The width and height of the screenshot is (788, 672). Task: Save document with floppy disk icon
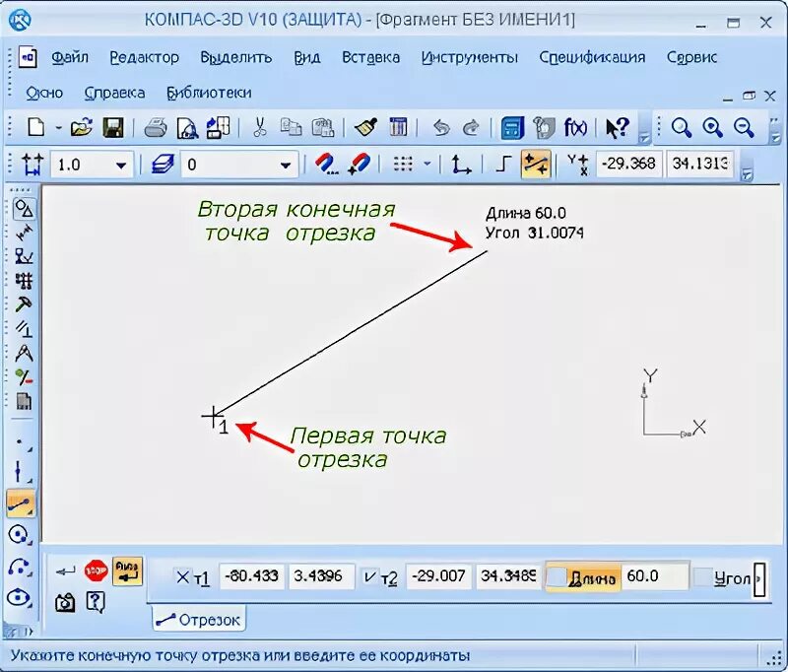[113, 128]
